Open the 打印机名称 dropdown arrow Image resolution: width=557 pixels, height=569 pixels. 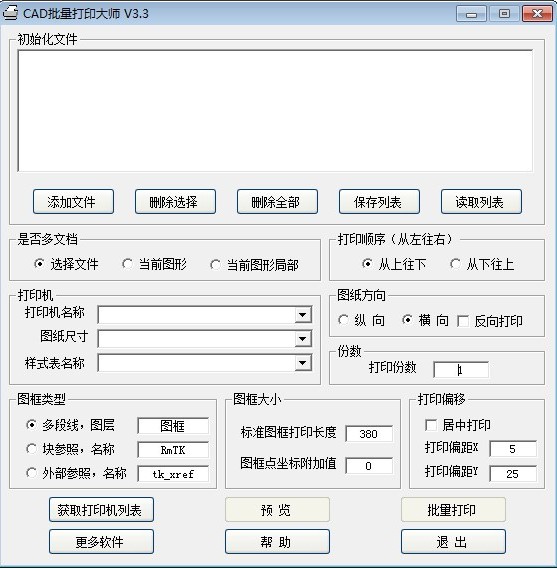pyautogui.click(x=303, y=315)
